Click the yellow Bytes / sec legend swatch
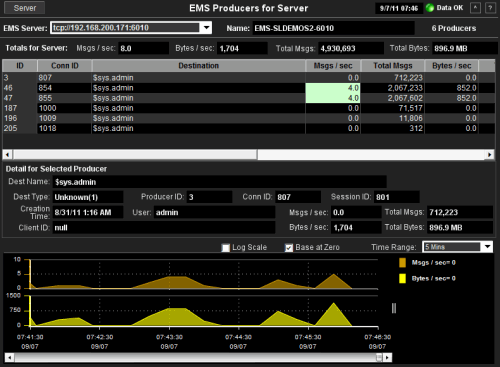The height and width of the screenshot is (367, 500). pyautogui.click(x=402, y=279)
